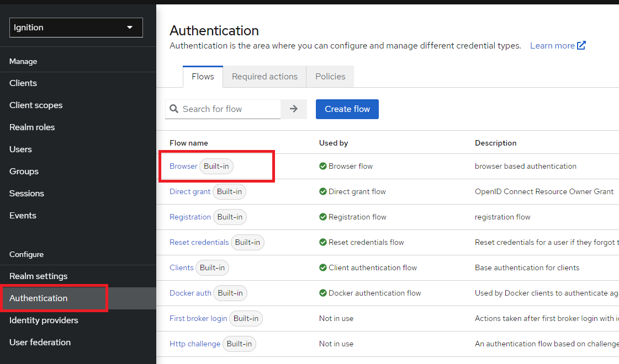
Task: Go to Clients in the sidebar
Action: 23,83
